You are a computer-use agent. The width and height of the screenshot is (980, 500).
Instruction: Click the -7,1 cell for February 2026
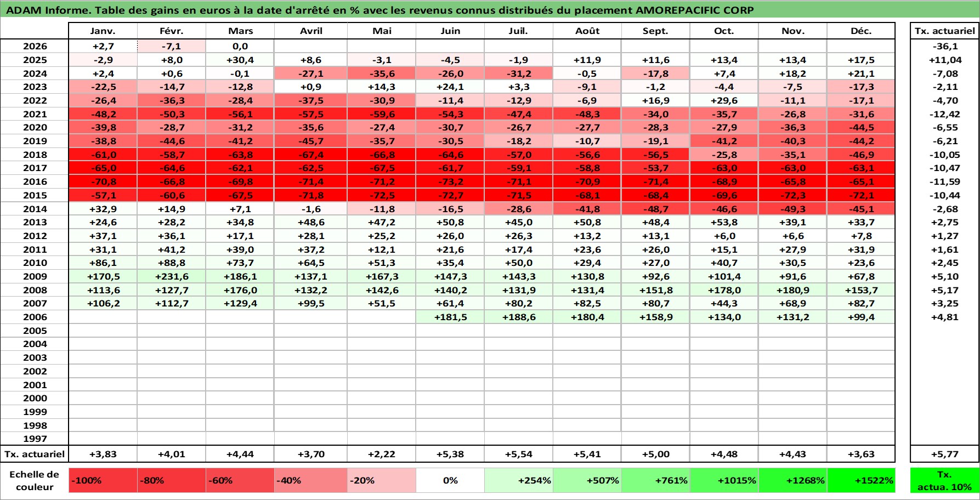point(172,47)
